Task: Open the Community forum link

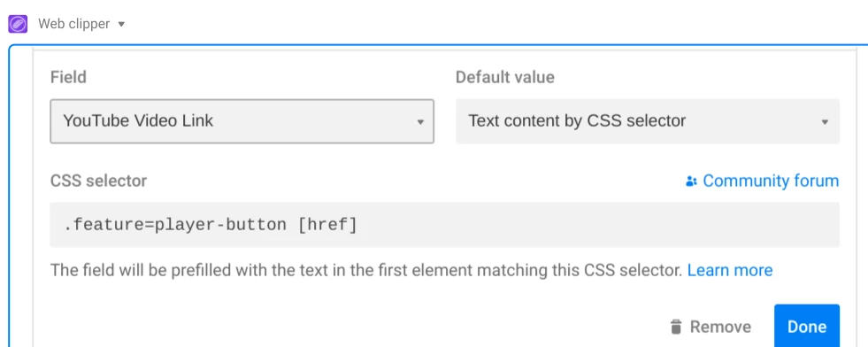Action: [x=771, y=181]
